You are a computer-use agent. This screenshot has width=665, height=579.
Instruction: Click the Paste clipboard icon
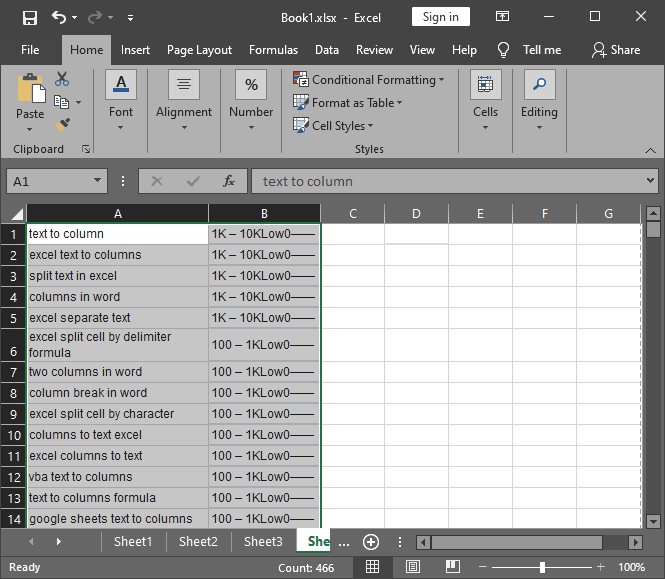[31, 88]
